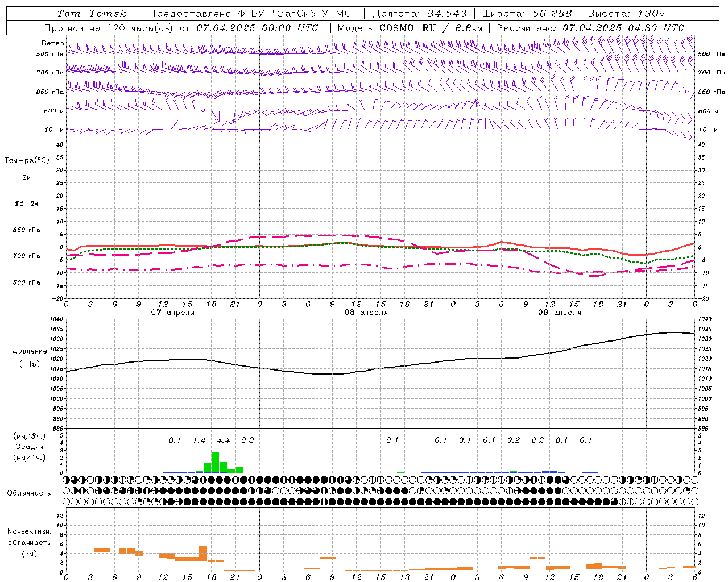The image size is (728, 582).
Task: Click the 10 м wind level label at left
Action: (55, 130)
